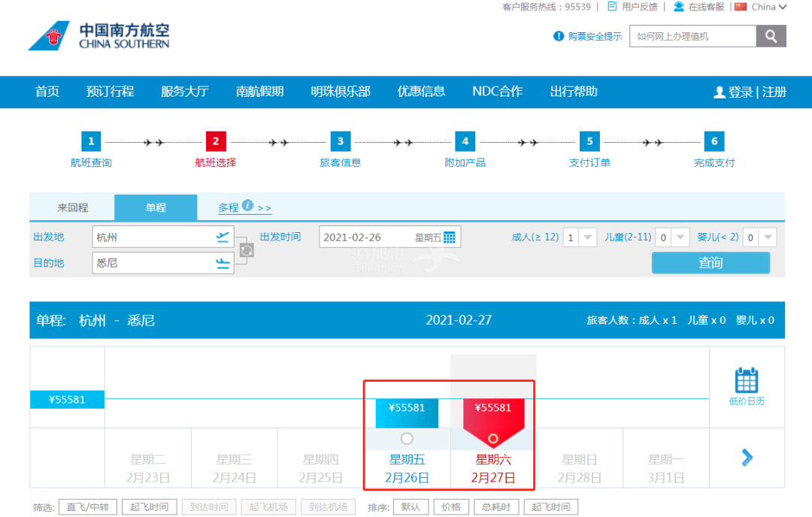Open the 服务大厅 menu item
The height and width of the screenshot is (517, 812).
point(185,92)
